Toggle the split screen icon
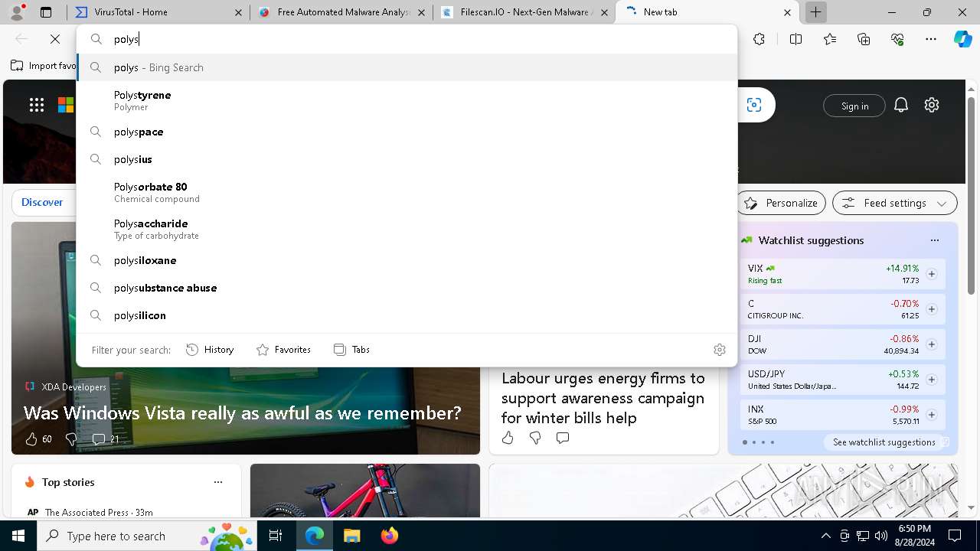980x551 pixels. pyautogui.click(x=795, y=39)
